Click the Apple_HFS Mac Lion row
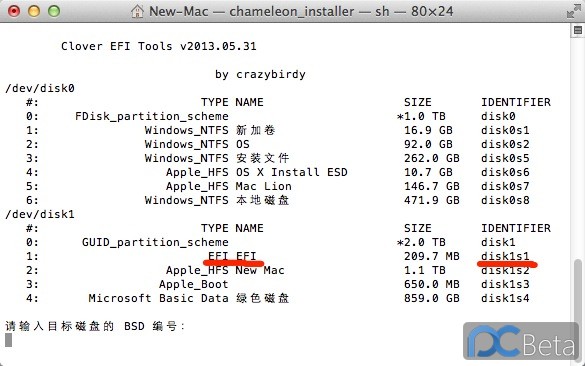The image size is (585, 366). (278, 186)
